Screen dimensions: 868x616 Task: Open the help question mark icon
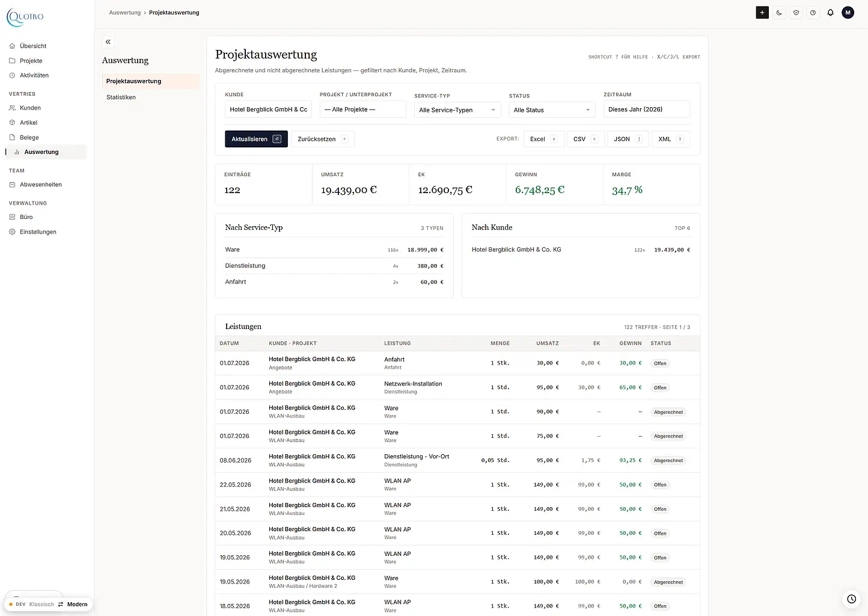click(x=813, y=13)
